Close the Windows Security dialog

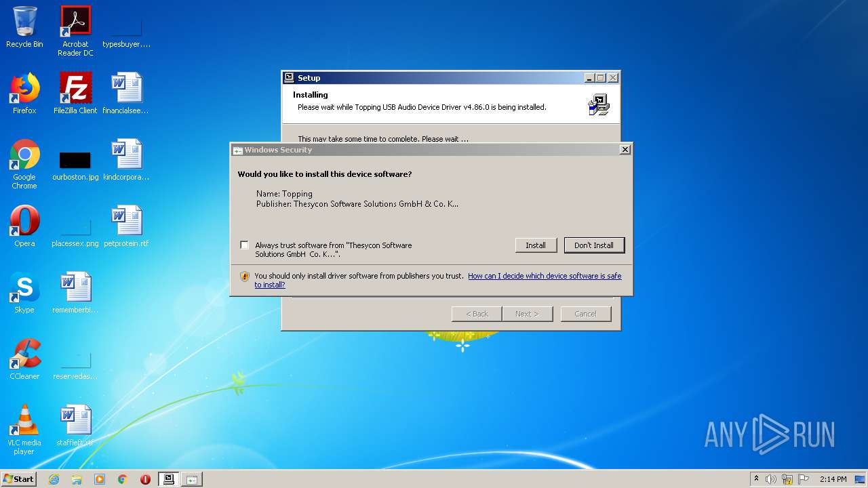click(x=625, y=150)
